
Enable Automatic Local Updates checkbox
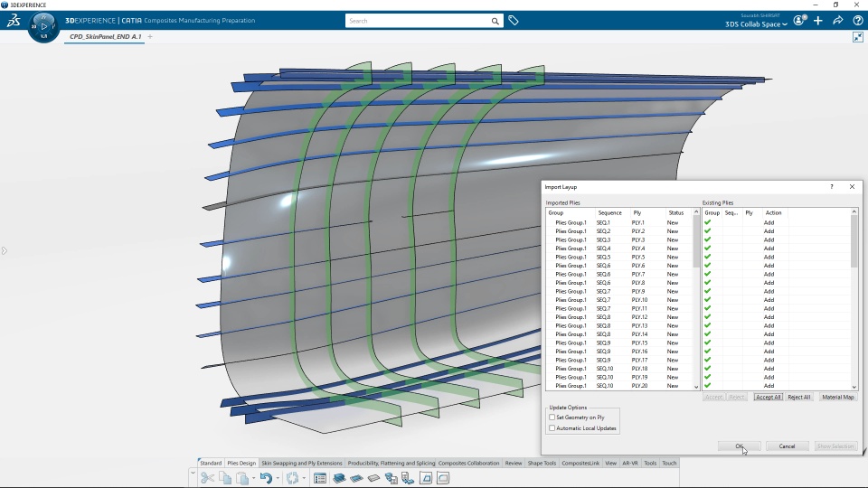click(552, 428)
